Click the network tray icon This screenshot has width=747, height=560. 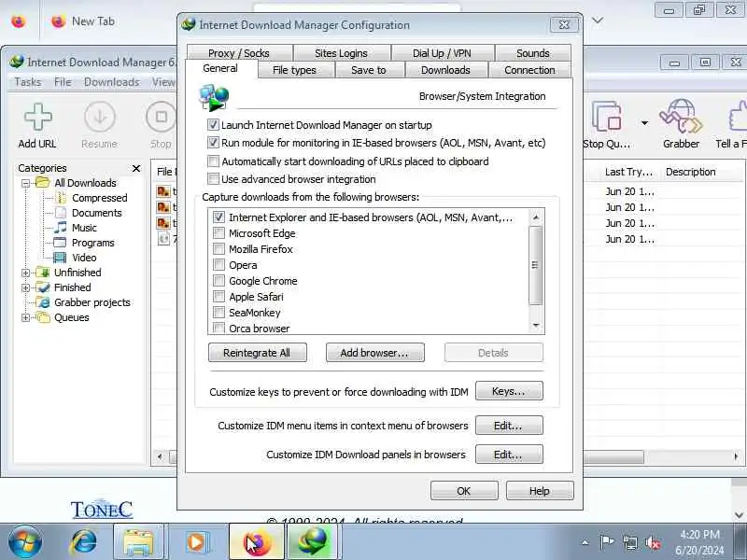pyautogui.click(x=629, y=542)
